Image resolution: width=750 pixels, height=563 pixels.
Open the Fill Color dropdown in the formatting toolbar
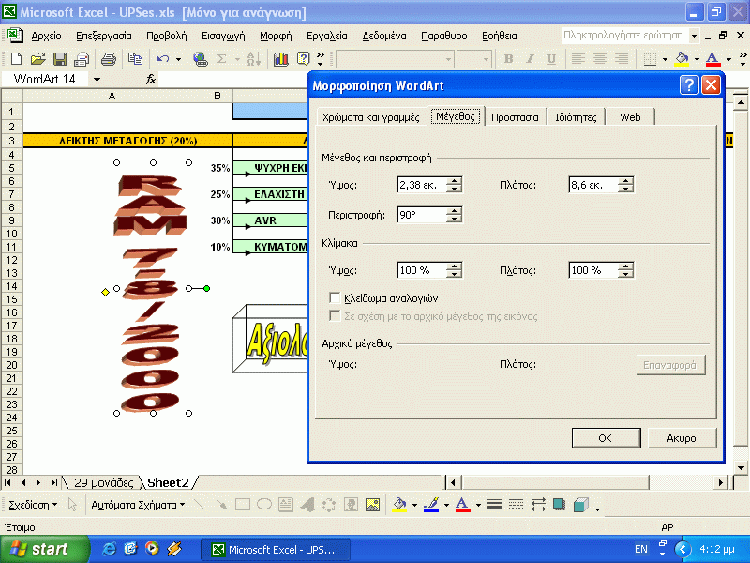point(696,59)
